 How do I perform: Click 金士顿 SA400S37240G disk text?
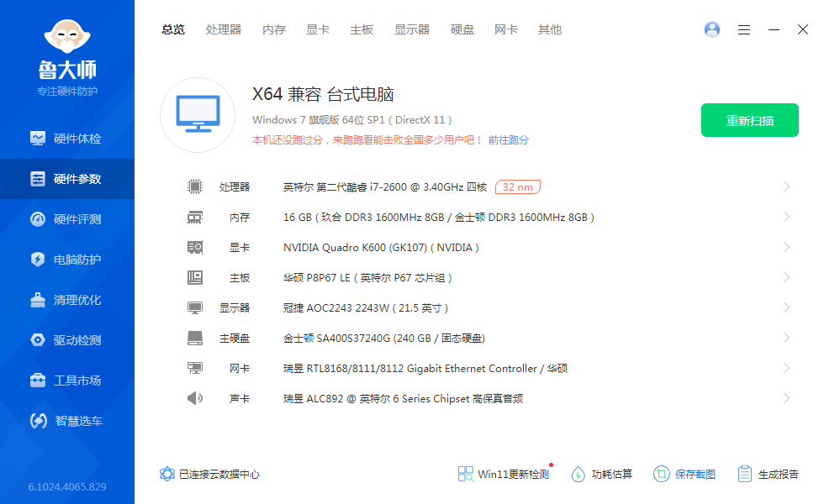[x=384, y=338]
